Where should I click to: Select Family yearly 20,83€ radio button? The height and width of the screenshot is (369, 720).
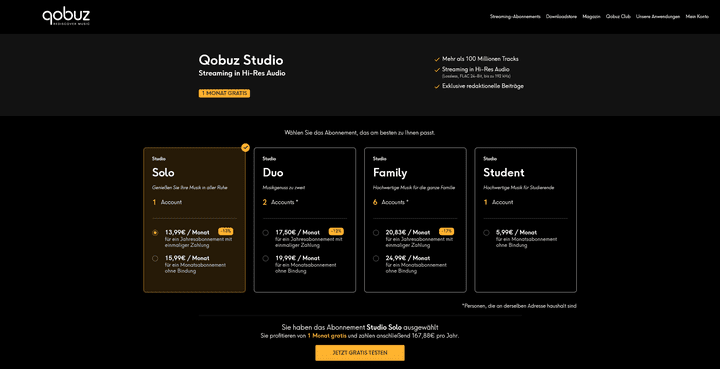pos(376,233)
